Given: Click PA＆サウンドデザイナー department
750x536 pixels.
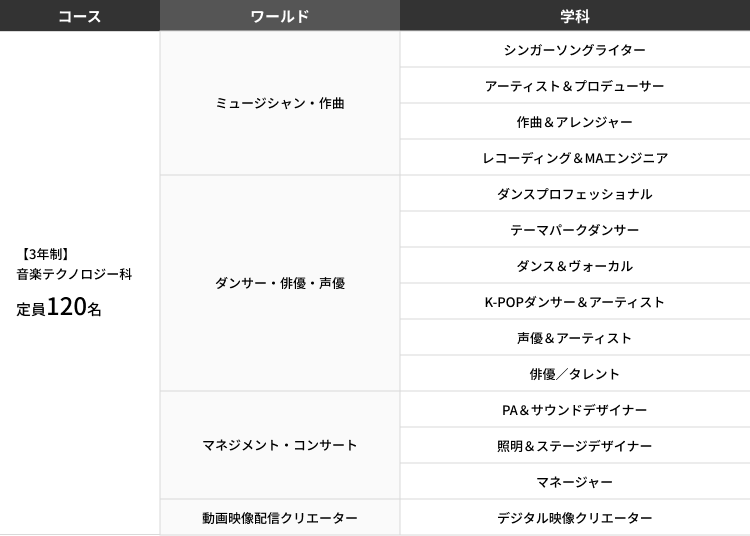Looking at the screenshot, I should 574,410.
